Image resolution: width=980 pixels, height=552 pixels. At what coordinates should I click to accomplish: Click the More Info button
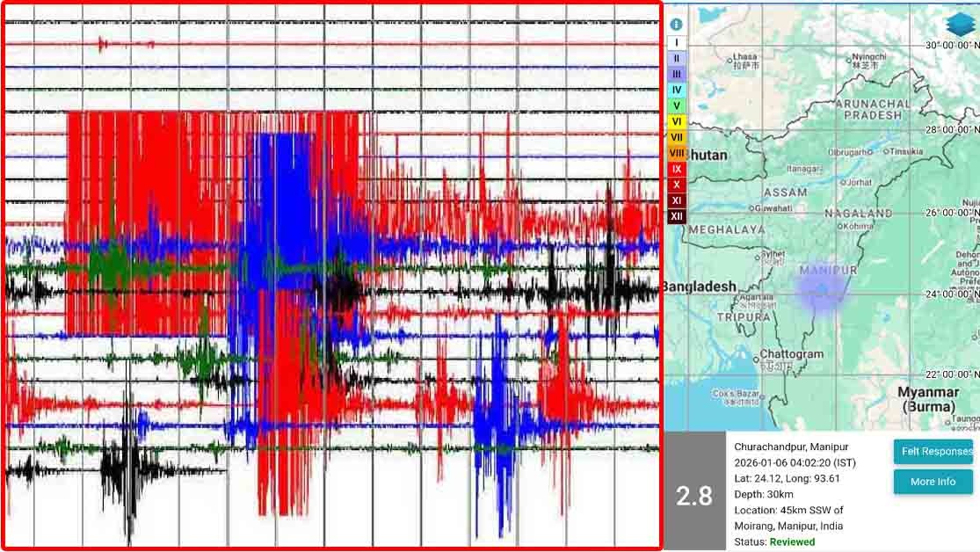click(933, 482)
